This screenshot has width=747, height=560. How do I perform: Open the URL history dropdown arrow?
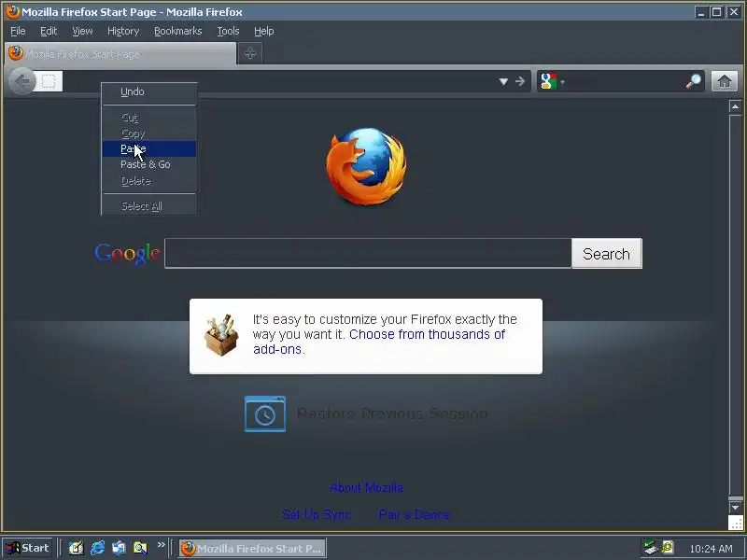pos(503,81)
